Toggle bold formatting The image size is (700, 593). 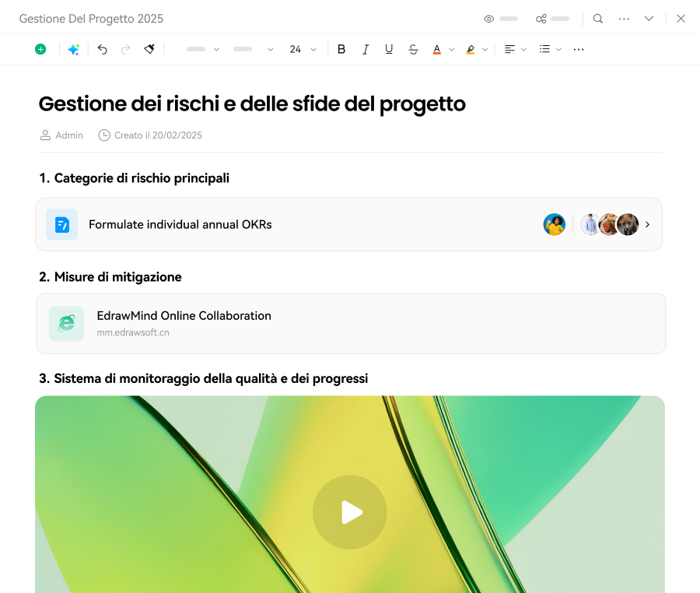point(341,48)
